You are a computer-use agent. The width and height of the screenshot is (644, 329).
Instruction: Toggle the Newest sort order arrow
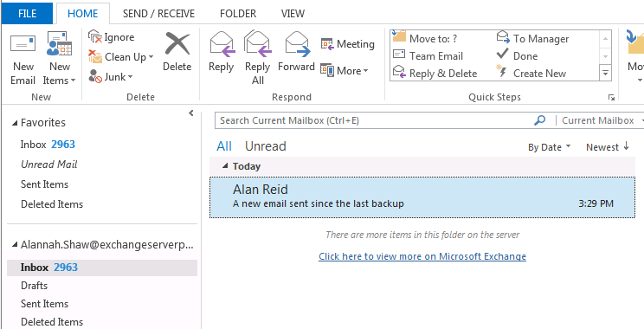click(626, 146)
